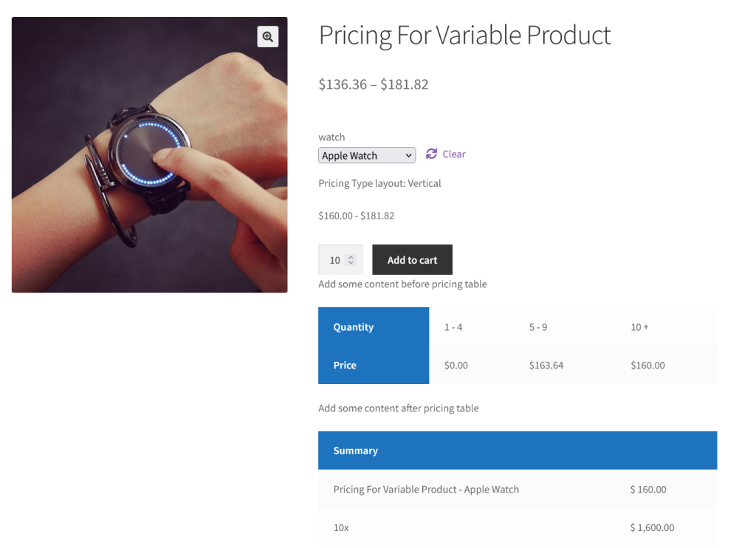Click the refresh icon beside Clear
The height and width of the screenshot is (548, 756).
click(x=432, y=154)
